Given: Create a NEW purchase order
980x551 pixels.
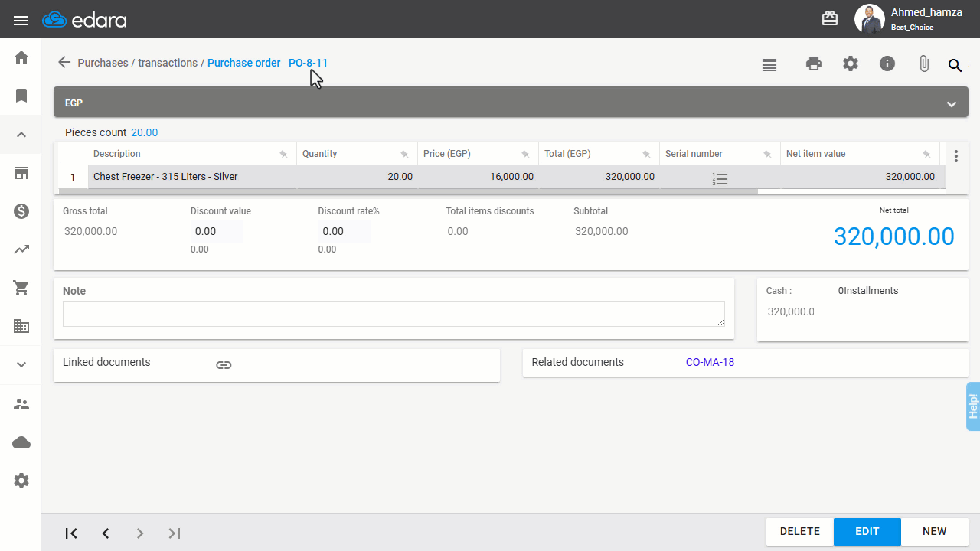Looking at the screenshot, I should click(x=935, y=532).
